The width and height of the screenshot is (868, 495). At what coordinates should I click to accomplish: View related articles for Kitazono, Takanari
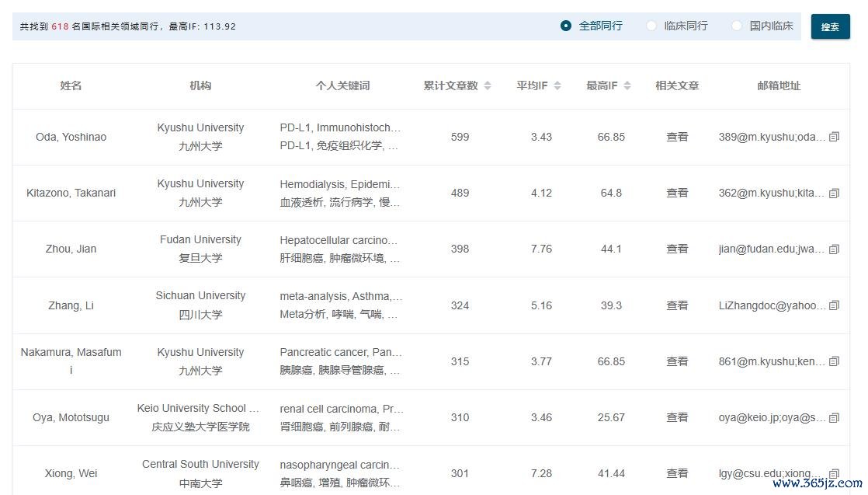coord(677,193)
